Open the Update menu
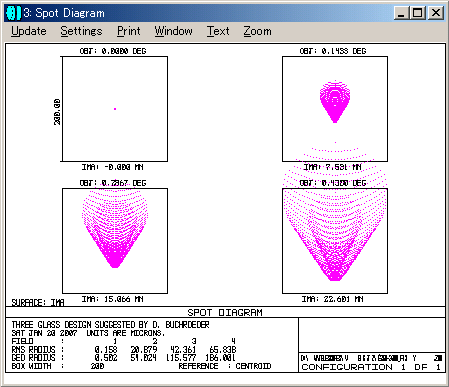 click(x=29, y=31)
